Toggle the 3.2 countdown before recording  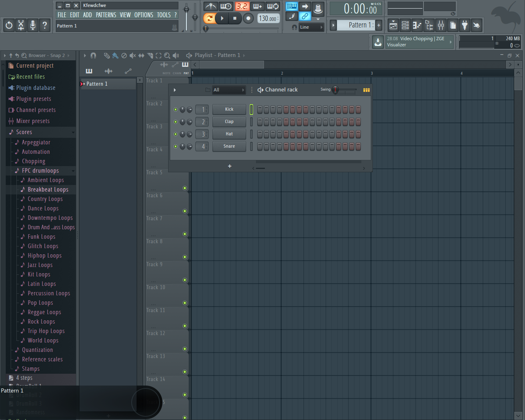click(x=242, y=7)
